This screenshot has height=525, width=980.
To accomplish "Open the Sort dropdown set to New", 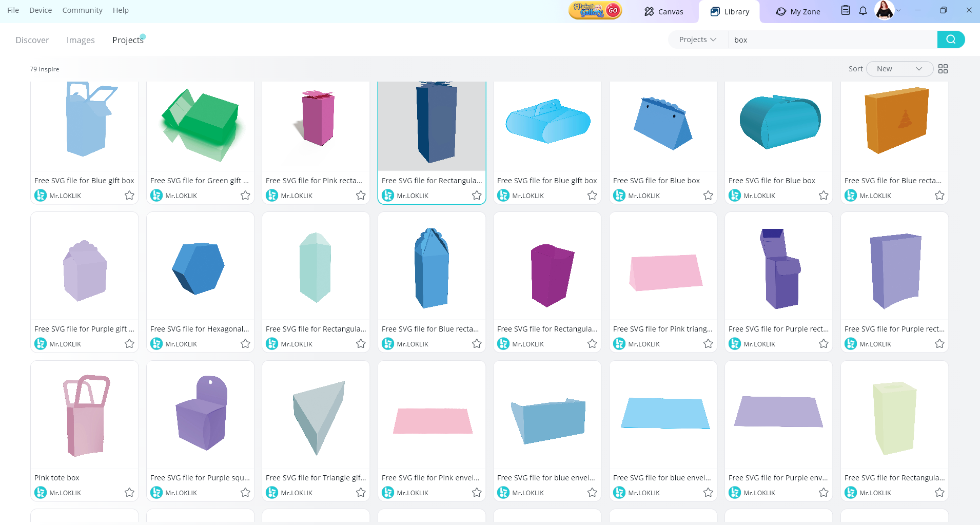I will (x=899, y=69).
